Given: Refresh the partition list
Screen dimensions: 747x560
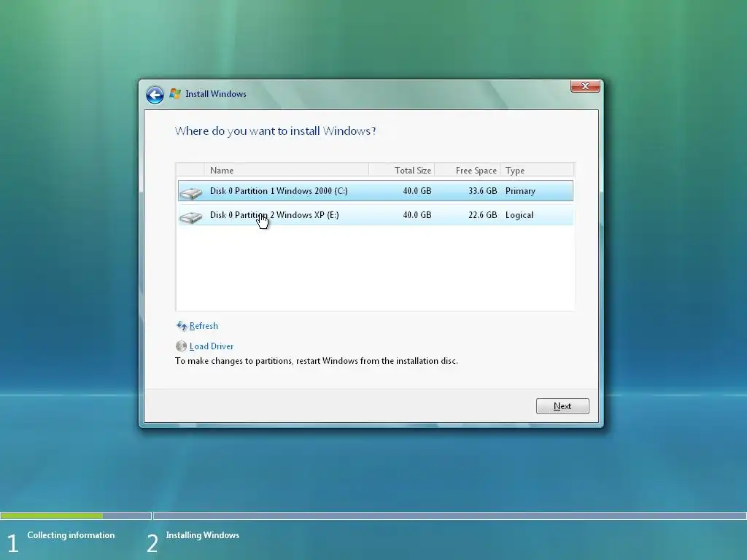Looking at the screenshot, I should tap(204, 326).
